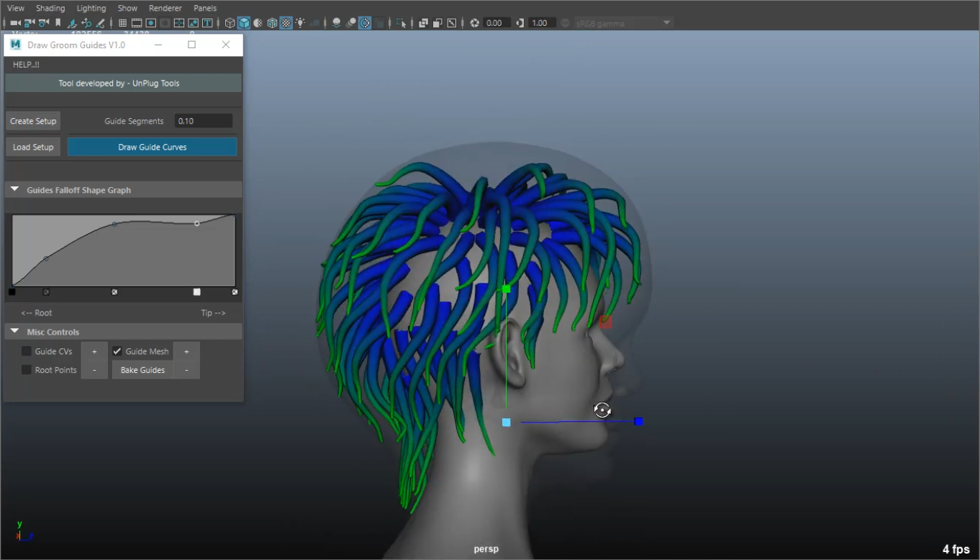The height and width of the screenshot is (560, 980).
Task: Enable the Root Points checkbox
Action: 27,370
